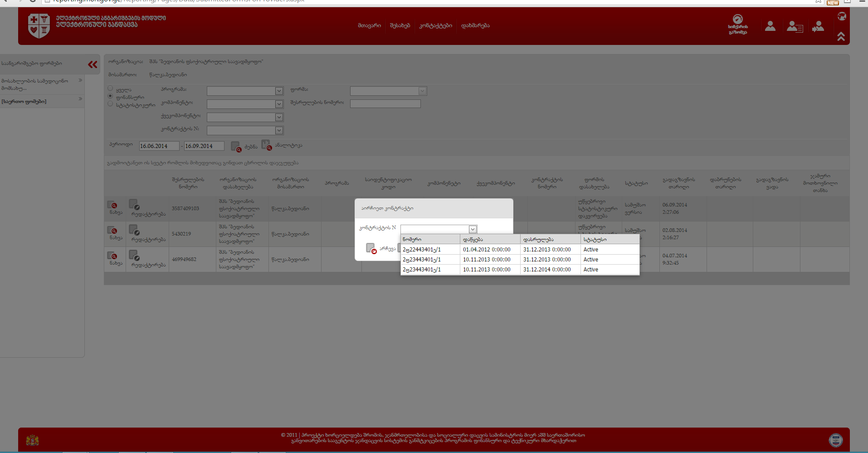Collapse header using double up chevron
The height and width of the screenshot is (453, 868).
[x=841, y=36]
